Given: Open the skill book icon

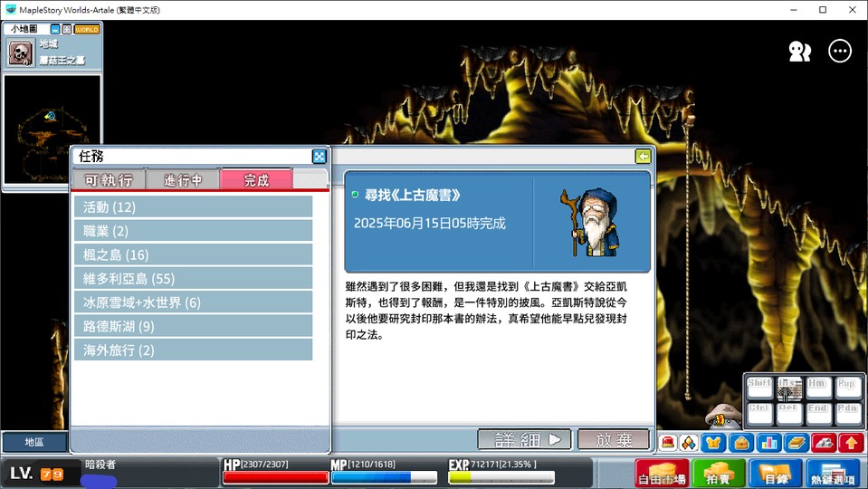Looking at the screenshot, I should click(796, 443).
